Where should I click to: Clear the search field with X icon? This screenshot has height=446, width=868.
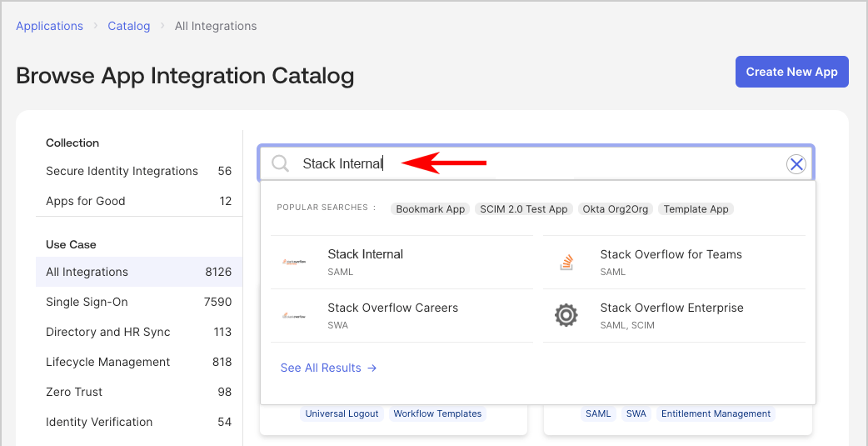pyautogui.click(x=796, y=164)
